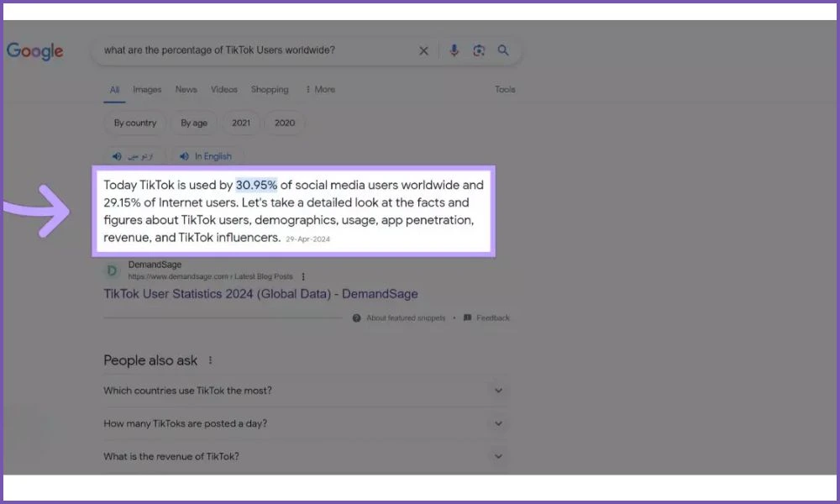Expand "What is the revenue of TikTok?"
Screen dimensions: 840x504
point(498,456)
